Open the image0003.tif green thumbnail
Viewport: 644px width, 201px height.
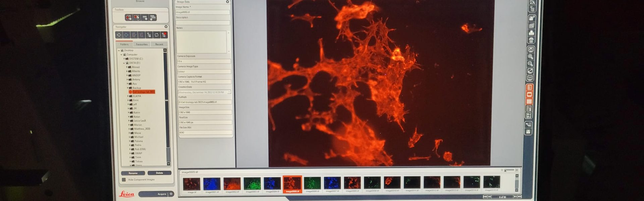point(252,184)
